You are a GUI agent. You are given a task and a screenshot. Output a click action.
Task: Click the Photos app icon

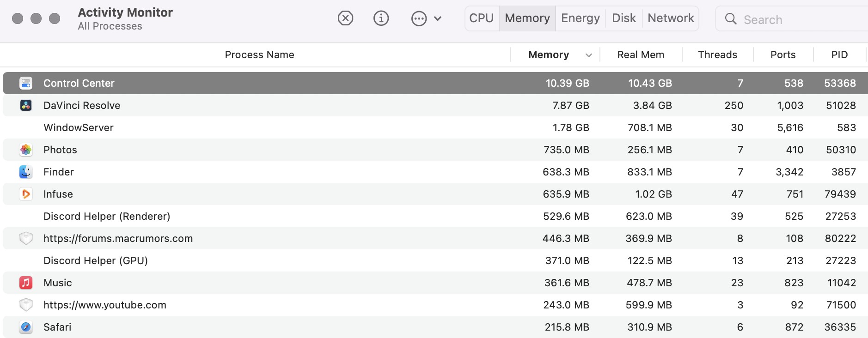coord(26,150)
